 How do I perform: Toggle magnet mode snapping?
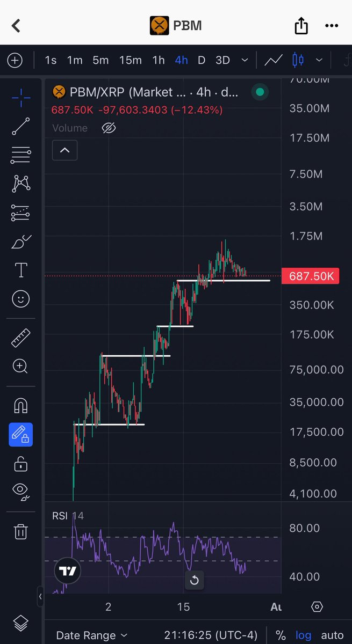click(x=20, y=406)
